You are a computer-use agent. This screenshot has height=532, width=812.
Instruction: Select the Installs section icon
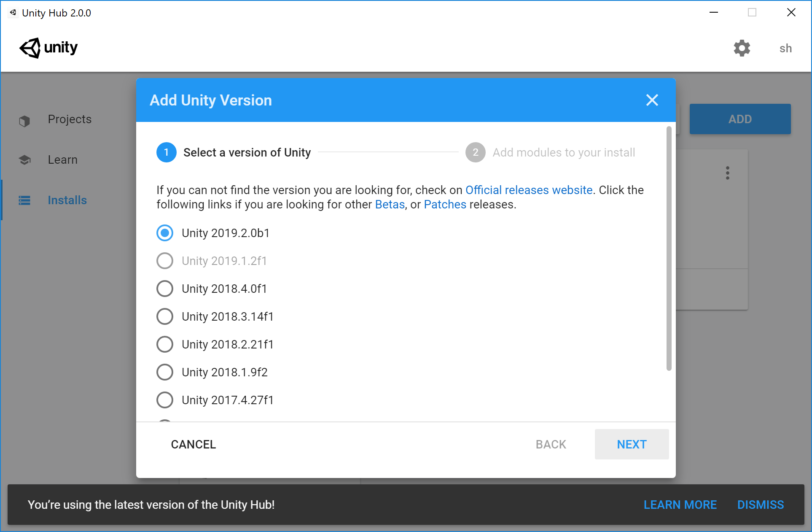click(x=24, y=200)
